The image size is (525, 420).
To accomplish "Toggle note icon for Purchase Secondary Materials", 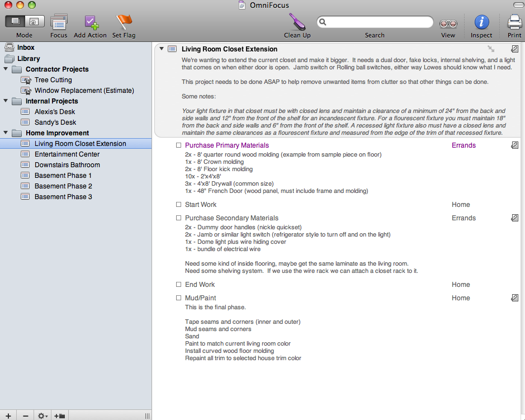I will point(514,218).
